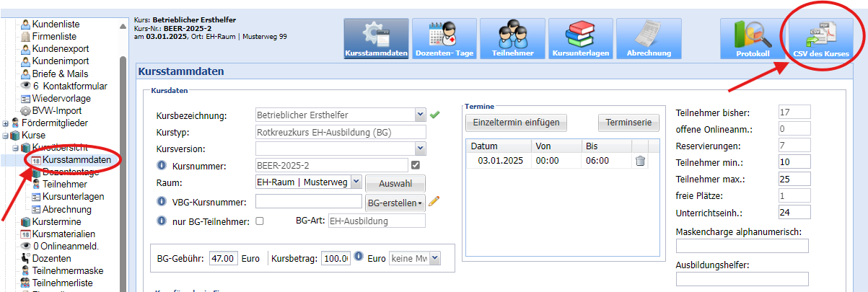Click the Teilnehmer max. input field
Viewport: 868px width, 292px height.
point(794,179)
